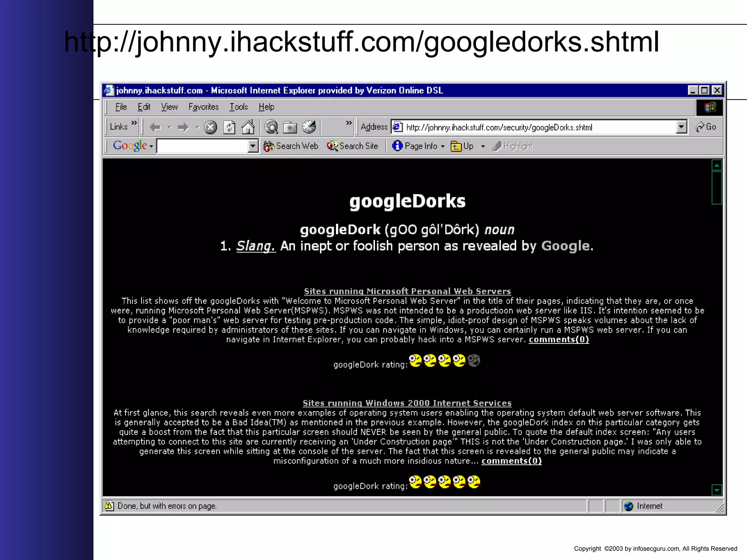Screen dimensions: 747x560
Task: Open the Tools menu
Action: 239,107
